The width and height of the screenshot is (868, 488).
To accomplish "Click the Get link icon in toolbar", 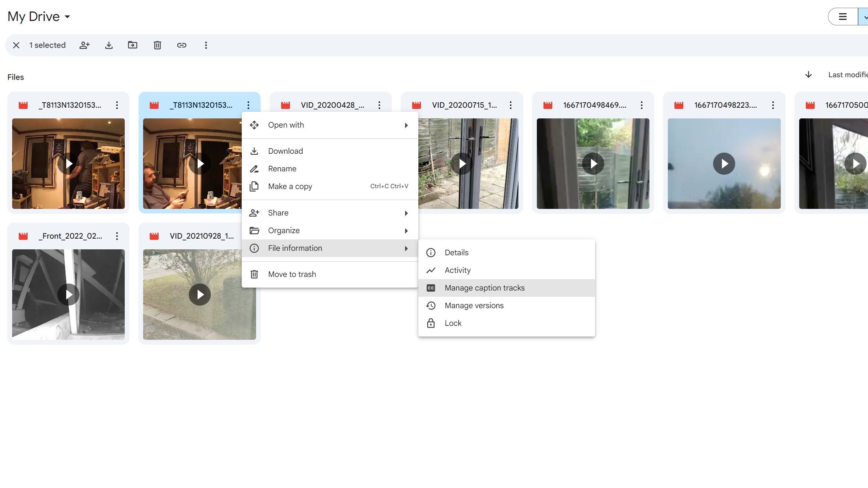I will tap(181, 45).
